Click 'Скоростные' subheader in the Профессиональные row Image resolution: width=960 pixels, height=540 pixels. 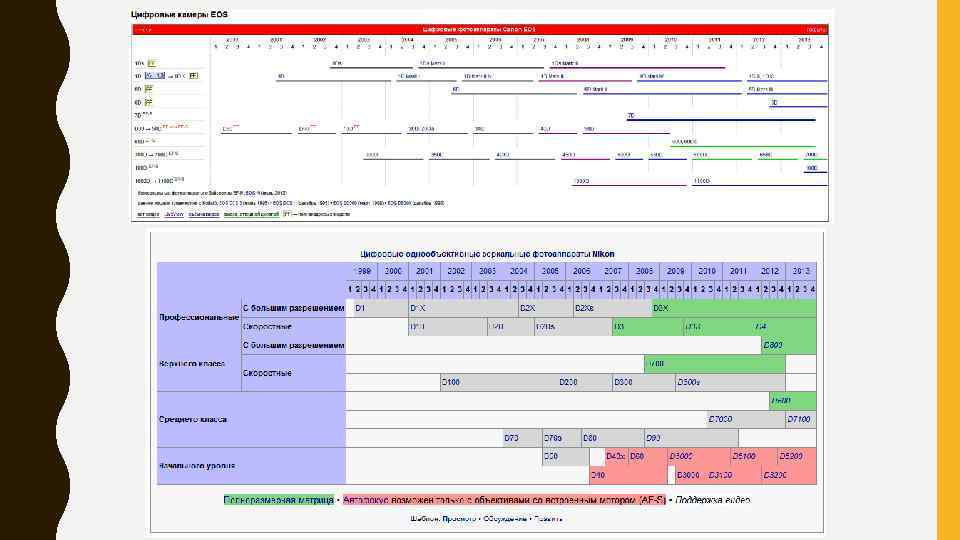(x=267, y=326)
